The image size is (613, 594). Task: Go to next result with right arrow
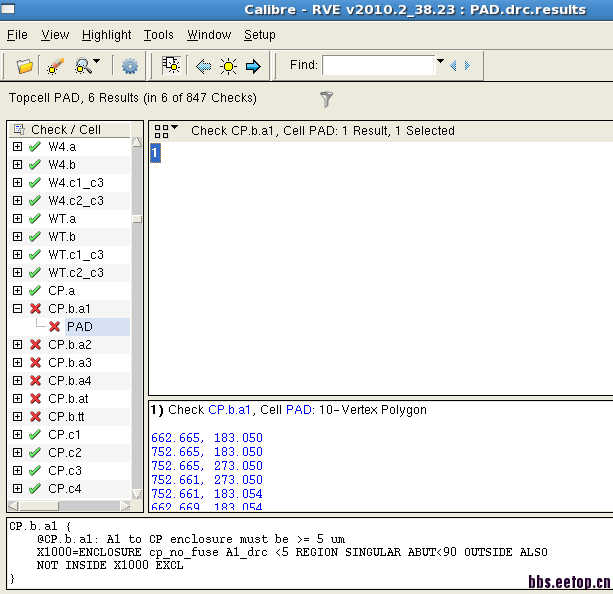point(253,66)
